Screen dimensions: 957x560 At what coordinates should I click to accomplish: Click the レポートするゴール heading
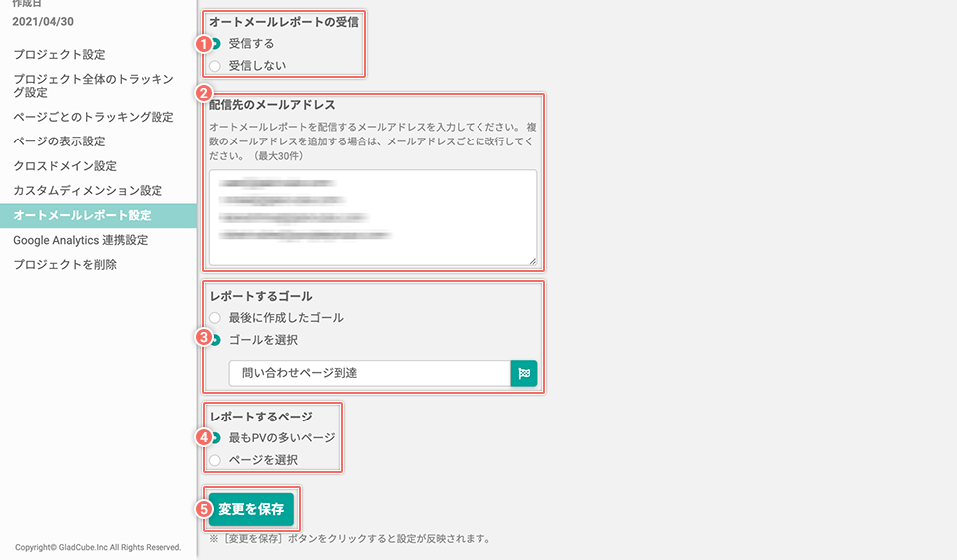pos(261,297)
